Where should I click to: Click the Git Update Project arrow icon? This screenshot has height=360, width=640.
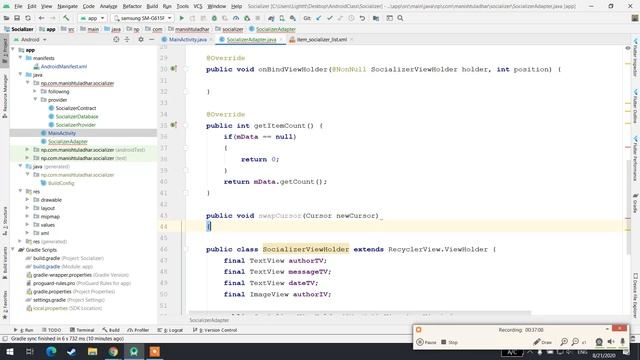pyautogui.click(x=319, y=18)
